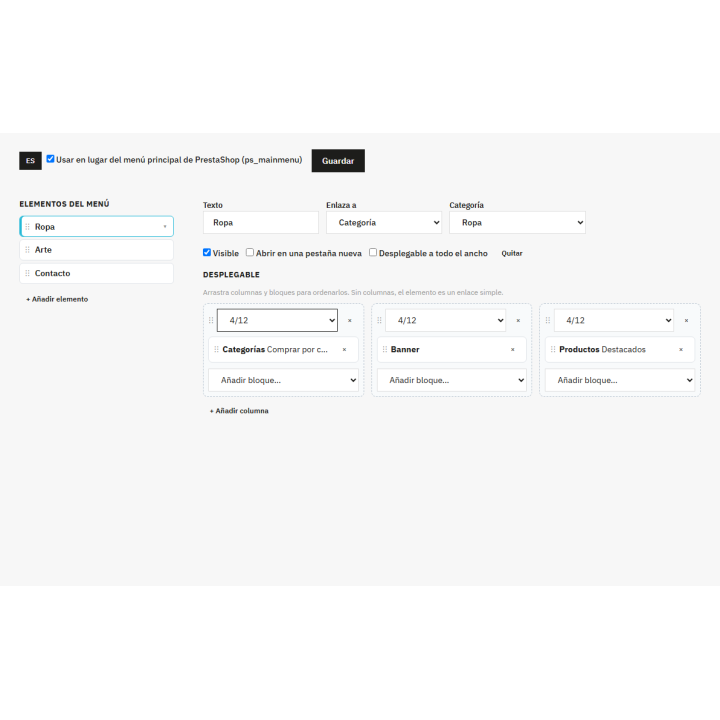The image size is (720, 720).
Task: Click drag handle of Categorías block
Action: coord(216,349)
